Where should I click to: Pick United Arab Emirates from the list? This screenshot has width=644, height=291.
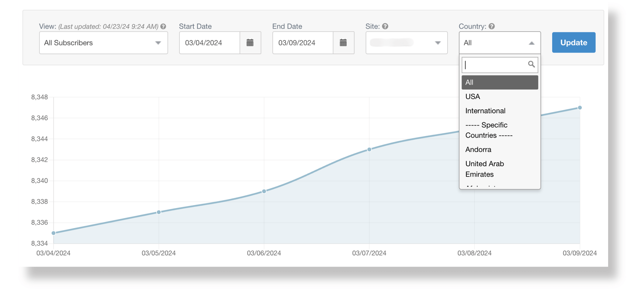(485, 169)
